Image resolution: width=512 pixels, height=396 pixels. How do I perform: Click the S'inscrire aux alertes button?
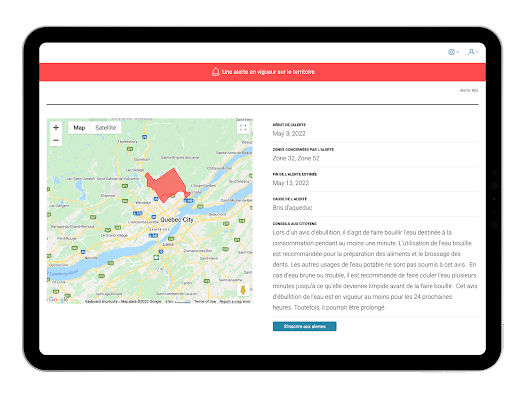304,326
